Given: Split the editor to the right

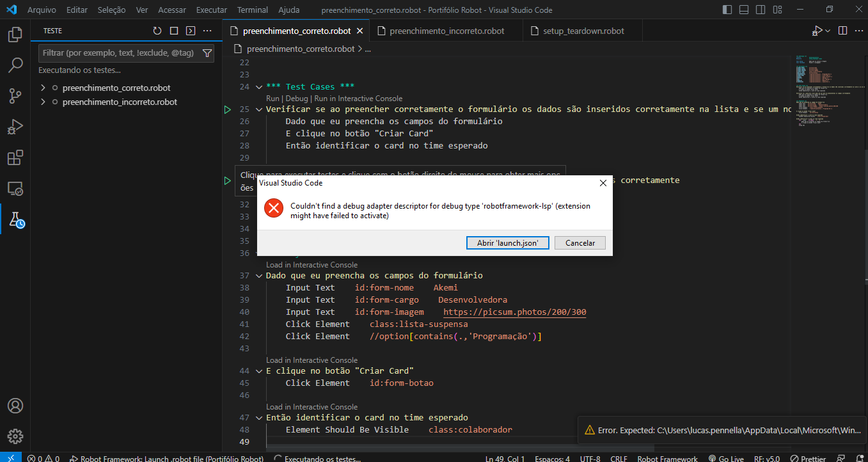Looking at the screenshot, I should point(842,31).
